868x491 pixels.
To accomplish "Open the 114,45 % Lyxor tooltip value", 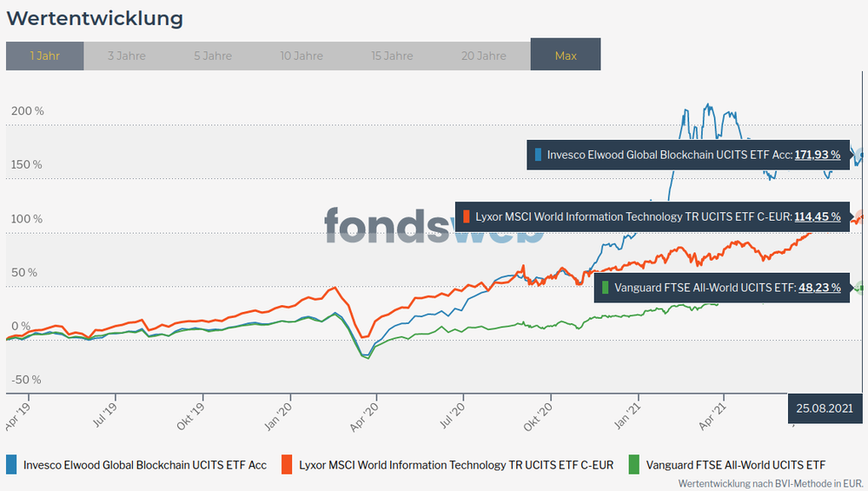I will coord(818,216).
